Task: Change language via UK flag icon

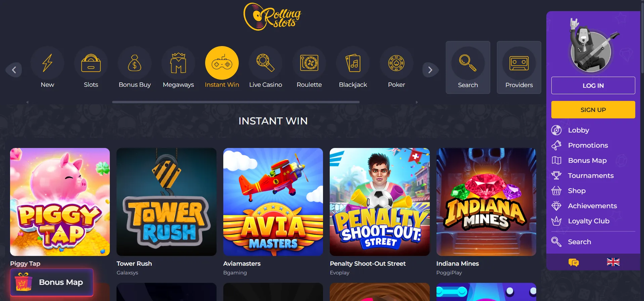Action: tap(613, 262)
